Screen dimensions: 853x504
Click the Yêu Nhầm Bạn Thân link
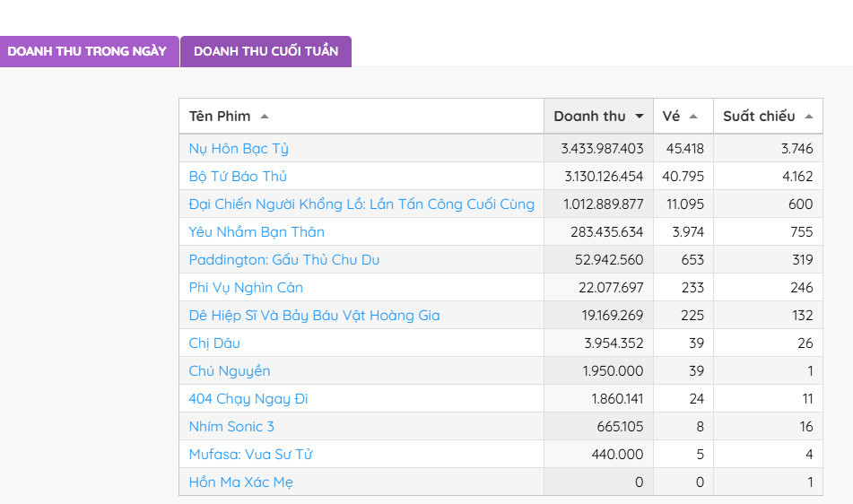click(257, 232)
